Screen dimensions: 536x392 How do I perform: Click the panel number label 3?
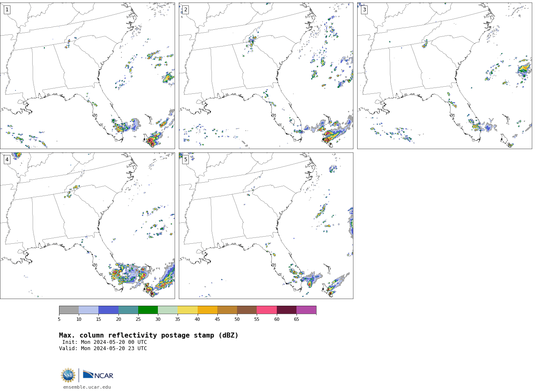tap(364, 10)
